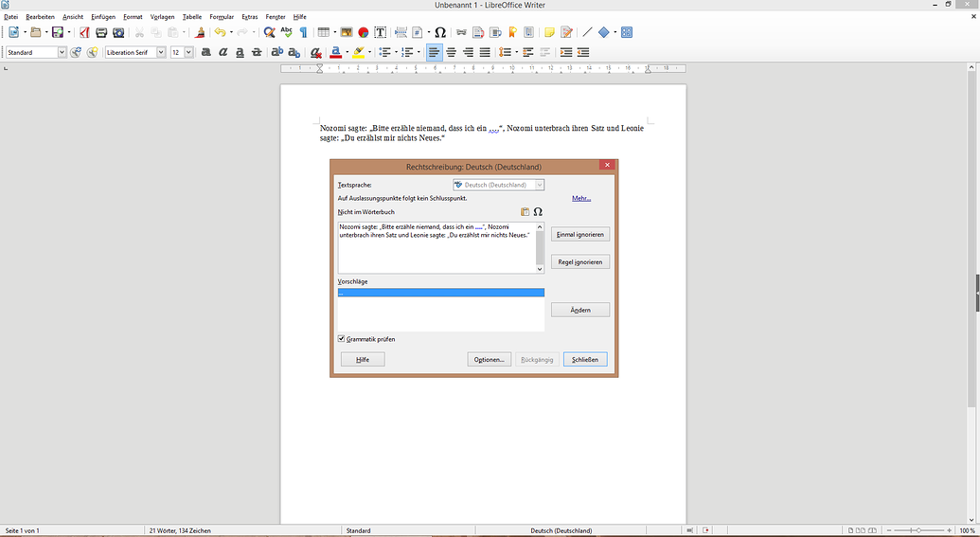Apply red font color
The width and height of the screenshot is (980, 537).
(336, 52)
